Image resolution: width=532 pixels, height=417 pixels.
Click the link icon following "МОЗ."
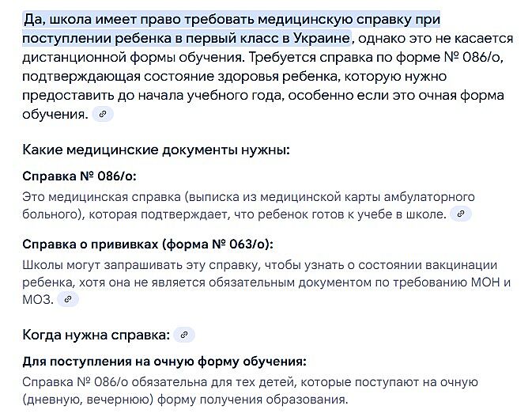click(69, 299)
